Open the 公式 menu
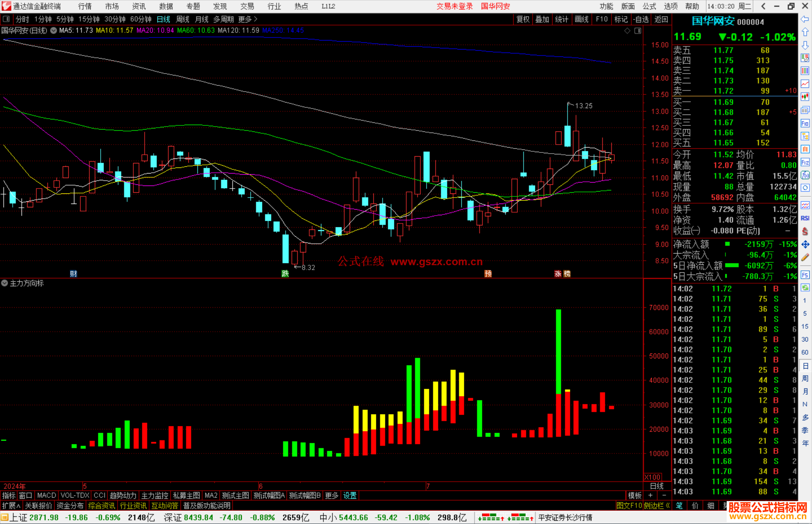Viewport: 812px width, 524px height. [649, 6]
